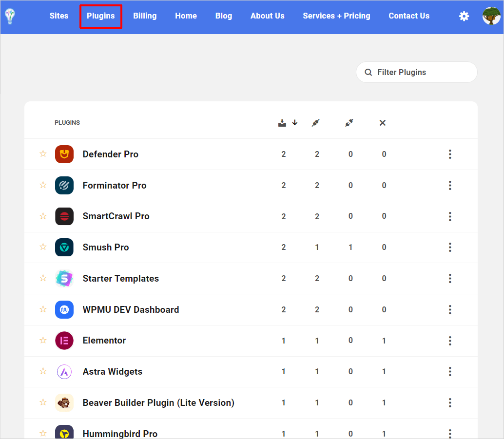The image size is (504, 439).
Task: Click the inactive plugins disconnected plug icon
Action: click(349, 122)
